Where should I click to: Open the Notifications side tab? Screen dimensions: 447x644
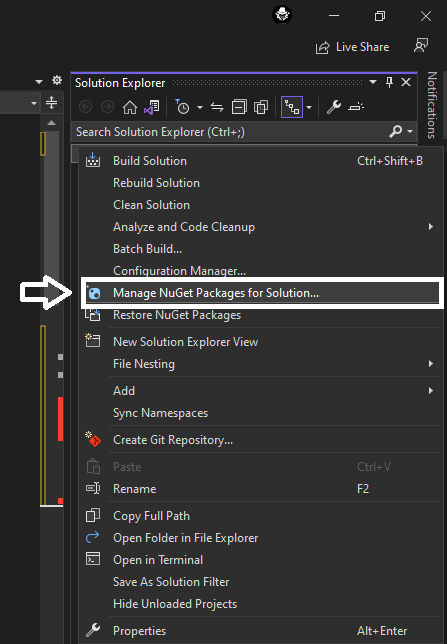(432, 105)
